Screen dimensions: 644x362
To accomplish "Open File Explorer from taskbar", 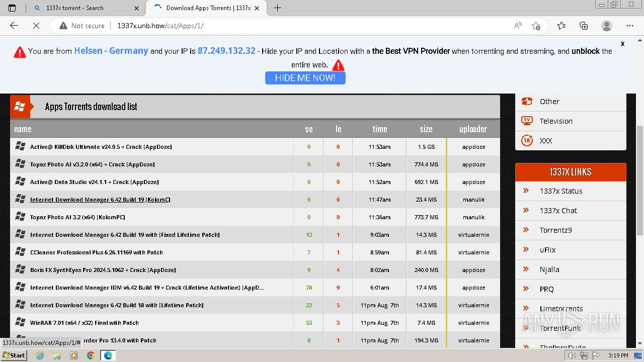I will tap(57, 355).
